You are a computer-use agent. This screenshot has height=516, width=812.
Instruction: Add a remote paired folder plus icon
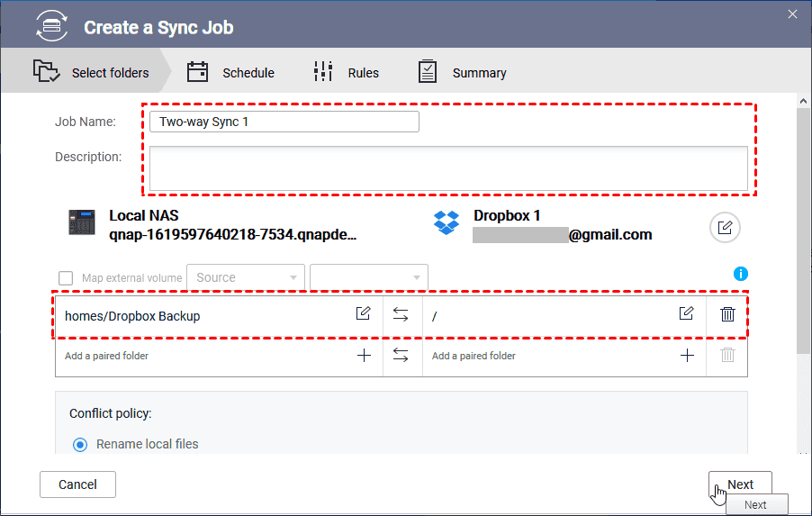tap(687, 356)
